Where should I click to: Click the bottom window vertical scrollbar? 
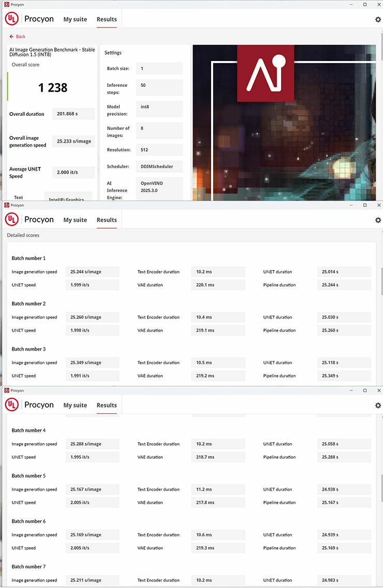[x=381, y=488]
